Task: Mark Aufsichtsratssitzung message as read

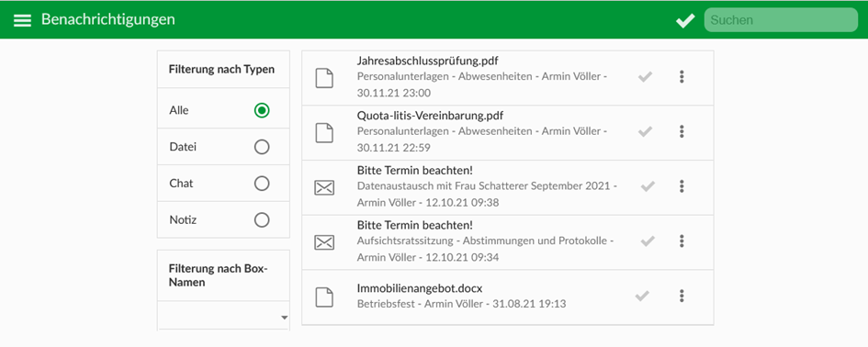Action: tap(648, 241)
